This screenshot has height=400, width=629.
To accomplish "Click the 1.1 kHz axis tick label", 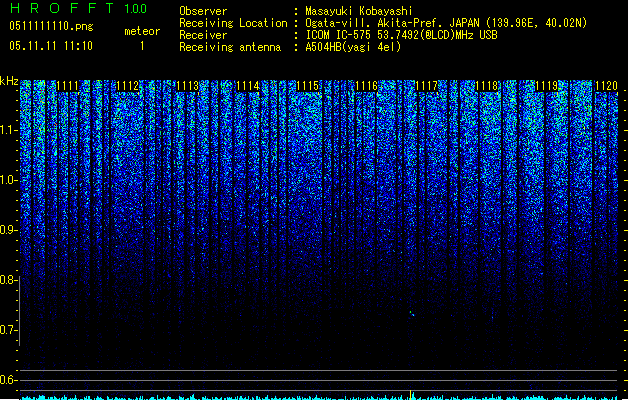I will pyautogui.click(x=8, y=130).
